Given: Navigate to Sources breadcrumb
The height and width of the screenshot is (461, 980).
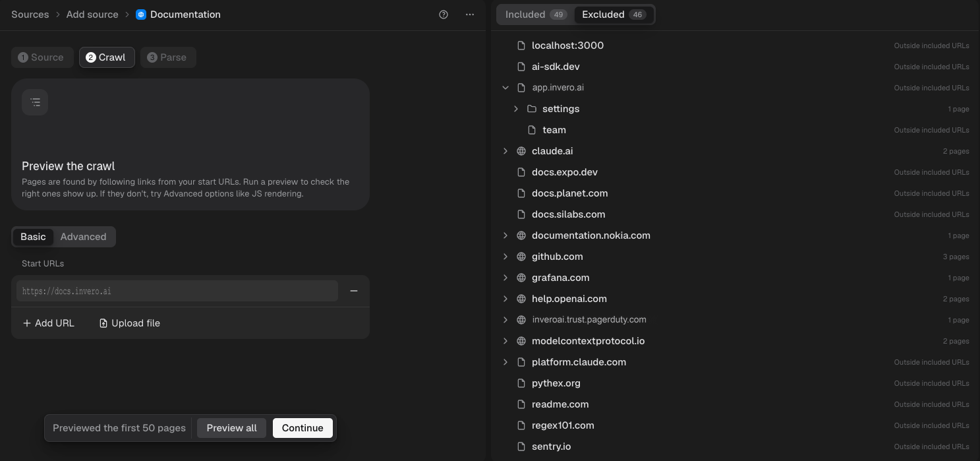Looking at the screenshot, I should click(30, 15).
